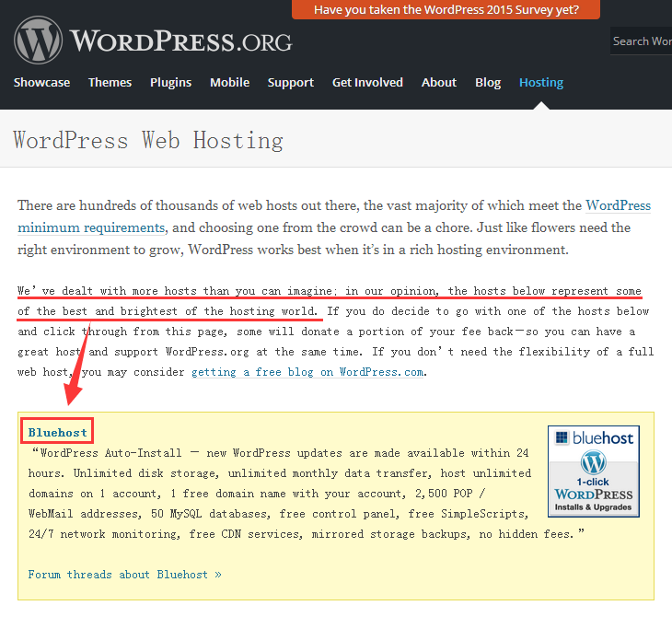Open the Bluehost host title link
Viewport: 672px width, 617px height.
(x=57, y=433)
